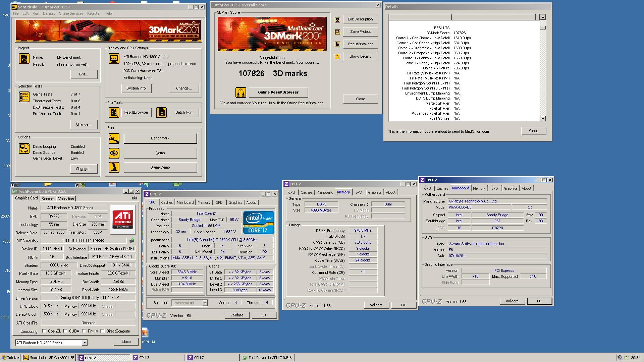Toggle the DirectCompute checkbox in GPU-Z

pyautogui.click(x=102, y=331)
